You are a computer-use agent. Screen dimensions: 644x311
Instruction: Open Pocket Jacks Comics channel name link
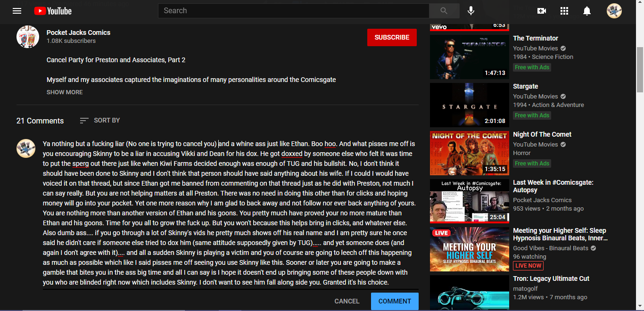tap(78, 33)
